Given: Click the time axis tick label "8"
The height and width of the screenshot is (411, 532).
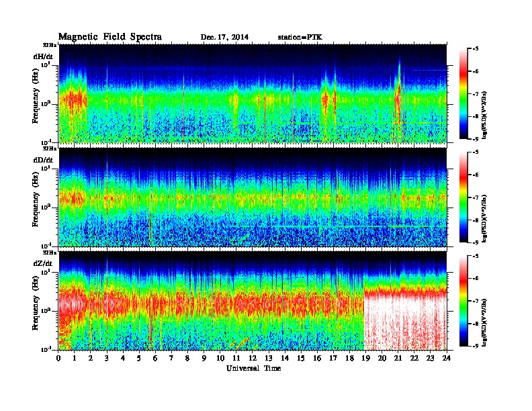Looking at the screenshot, I should (x=187, y=359).
